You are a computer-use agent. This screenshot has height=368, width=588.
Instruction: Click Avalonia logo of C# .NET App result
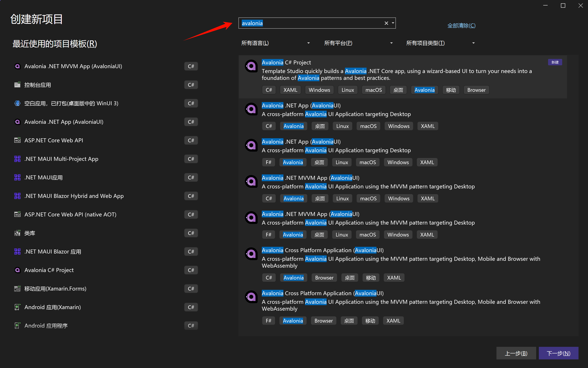click(251, 109)
